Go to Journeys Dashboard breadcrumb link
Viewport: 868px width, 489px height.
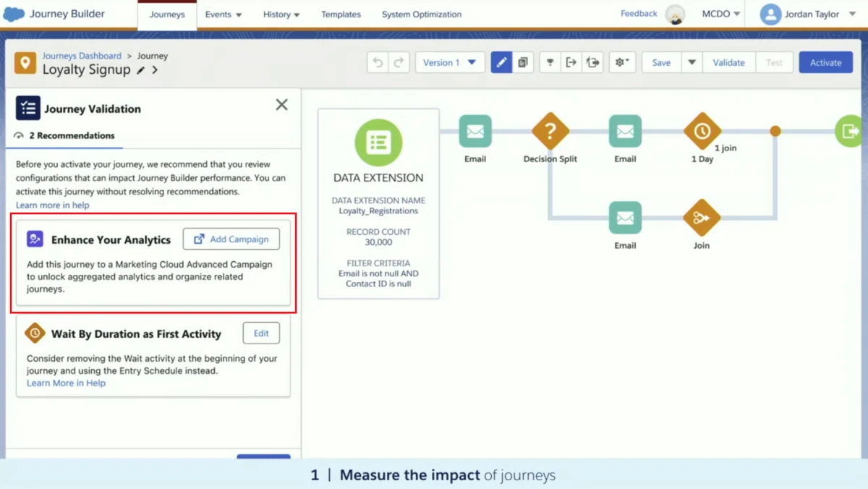82,56
